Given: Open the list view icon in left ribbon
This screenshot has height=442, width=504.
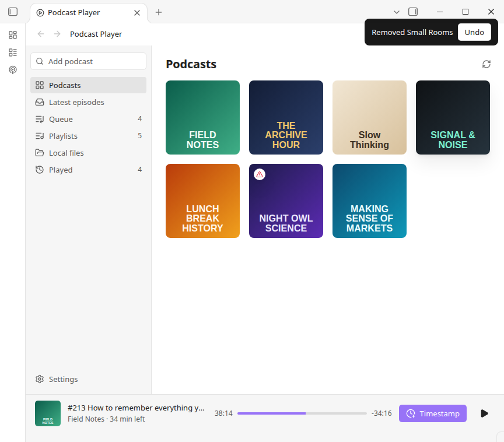Looking at the screenshot, I should (13, 52).
